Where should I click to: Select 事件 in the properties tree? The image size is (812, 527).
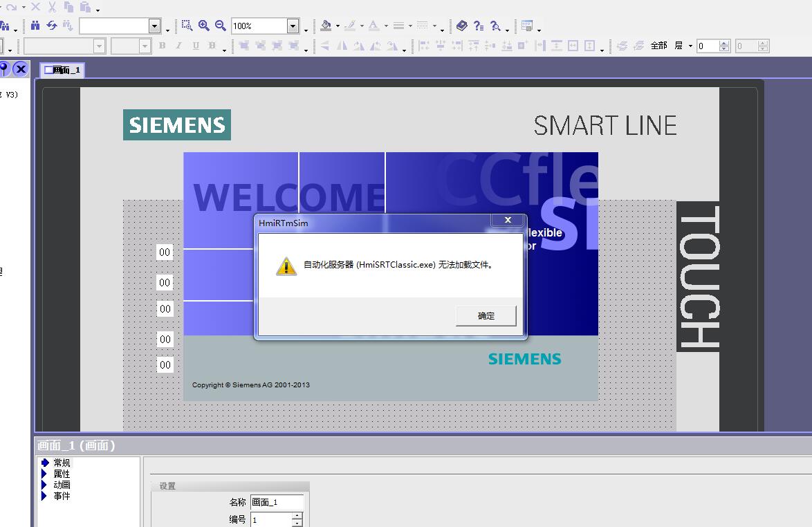click(x=62, y=496)
